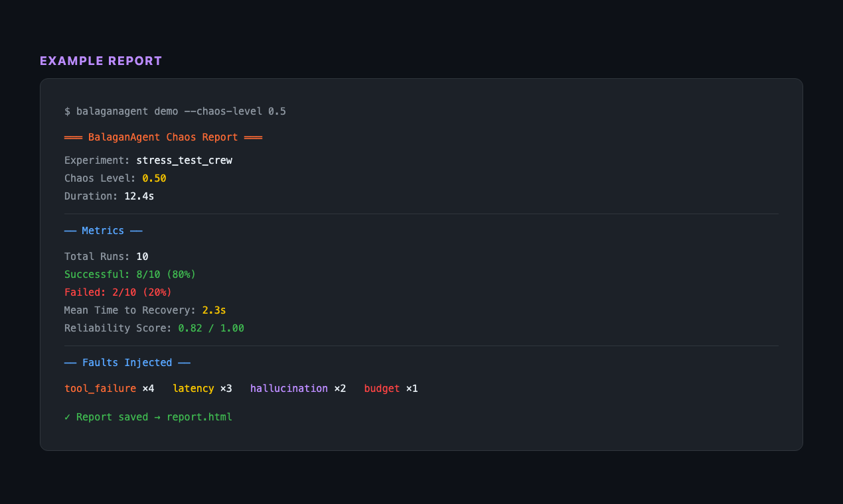
Task: Click the latency fault label
Action: (193, 389)
